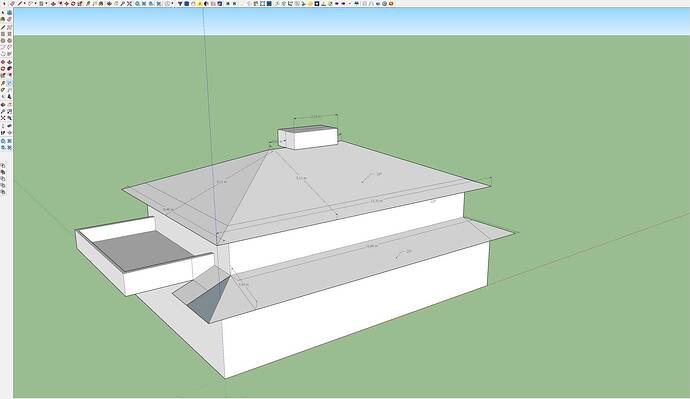The height and width of the screenshot is (399, 690).
Task: Activate the Move tool in top toolbar
Action: pyautogui.click(x=66, y=4)
